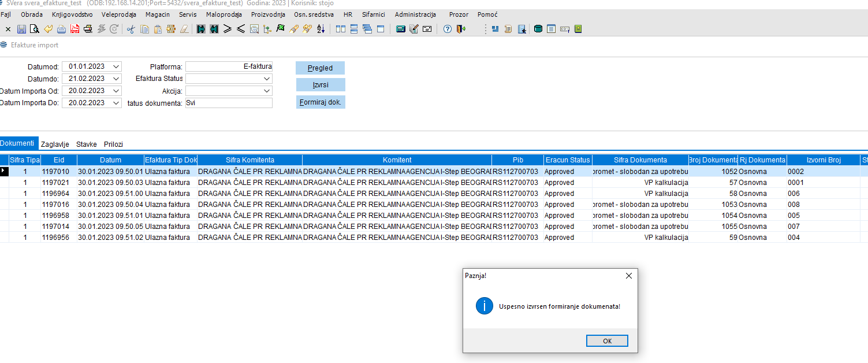Click the exit door icon
Viewport: 868px width, 363px height.
point(460,29)
